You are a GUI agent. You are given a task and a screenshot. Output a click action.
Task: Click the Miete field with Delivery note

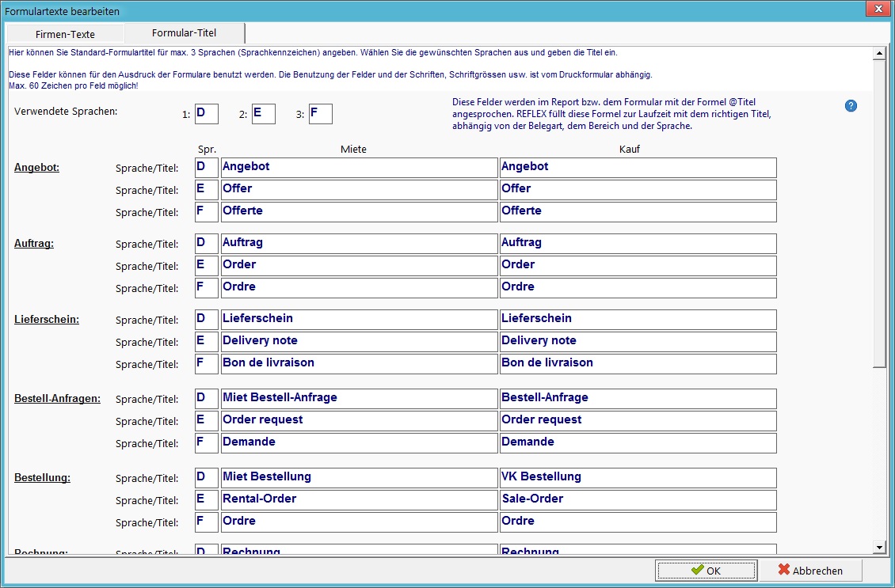coord(358,342)
